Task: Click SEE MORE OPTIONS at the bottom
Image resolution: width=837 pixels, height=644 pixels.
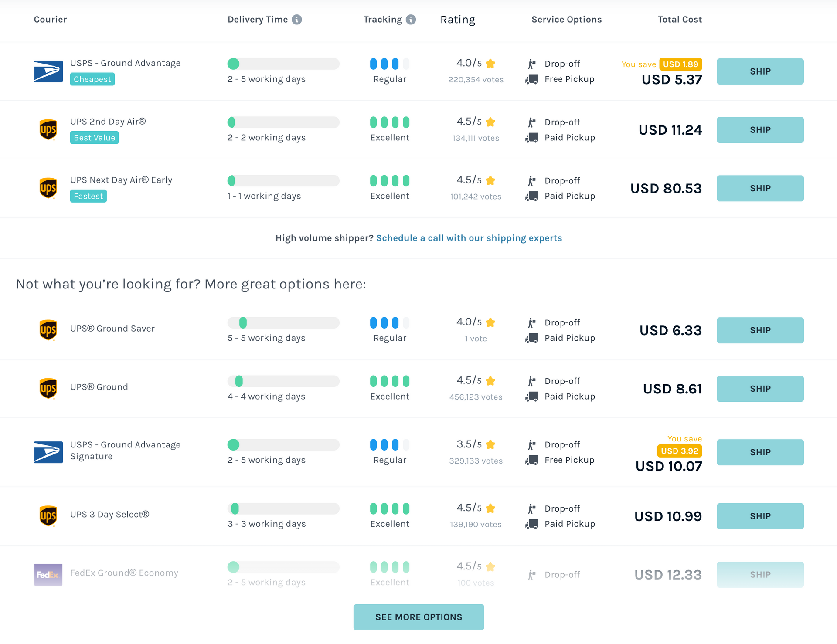Action: click(418, 617)
